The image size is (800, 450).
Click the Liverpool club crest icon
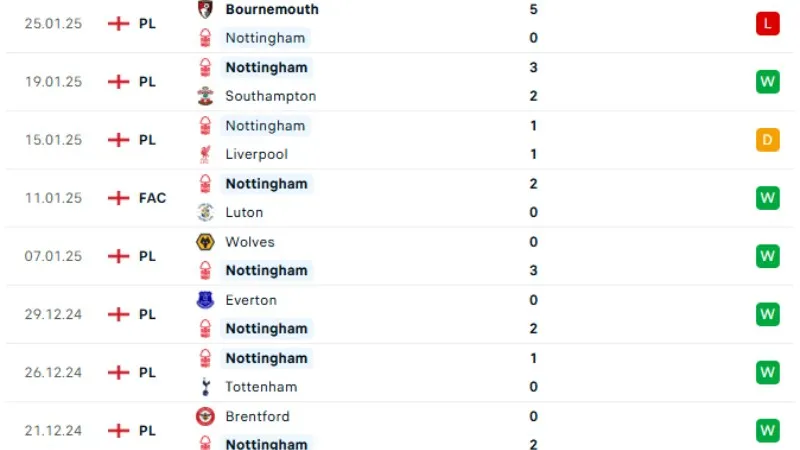coord(206,154)
